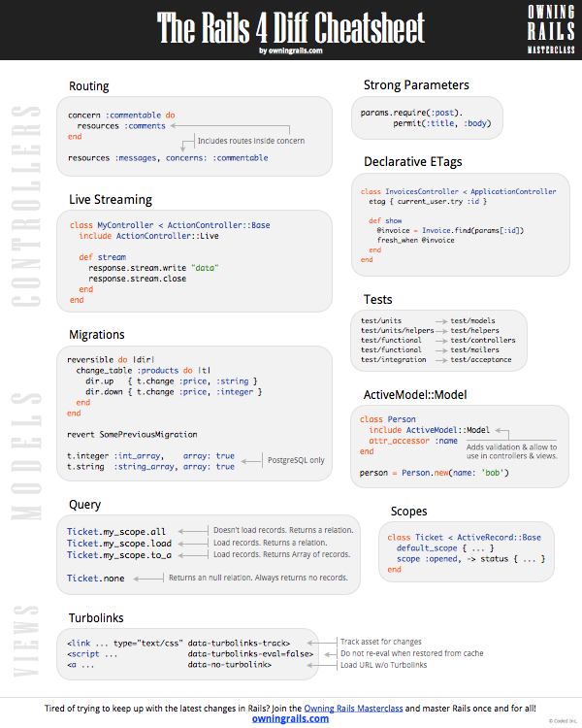This screenshot has width=582, height=728.
Task: Click 'test/models' path in Tests
Action: point(473,321)
